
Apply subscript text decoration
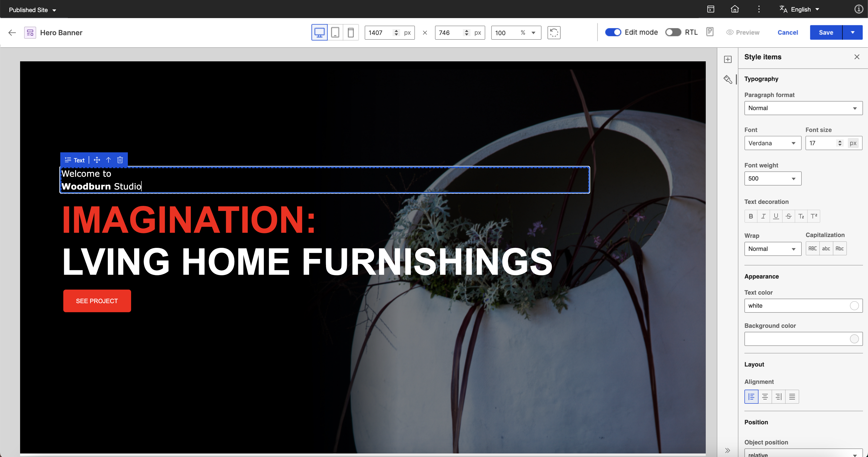tap(801, 216)
